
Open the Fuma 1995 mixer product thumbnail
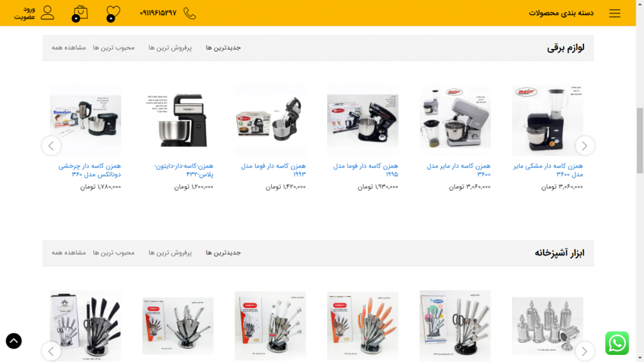(363, 120)
